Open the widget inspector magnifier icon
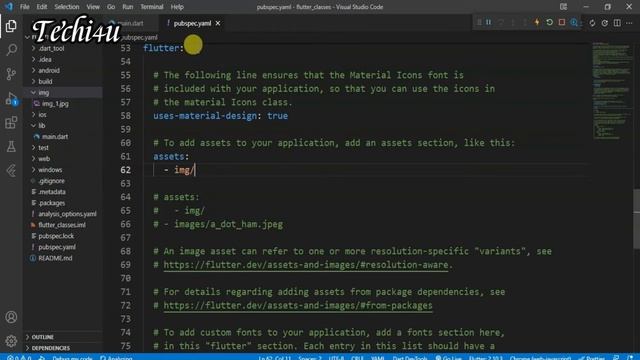This screenshot has height=360, width=640. tap(574, 23)
